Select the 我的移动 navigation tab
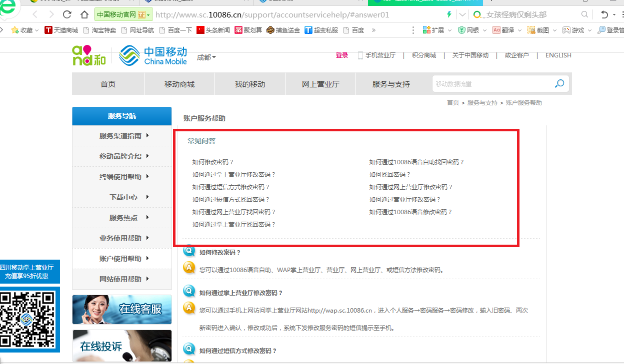 tap(250, 84)
